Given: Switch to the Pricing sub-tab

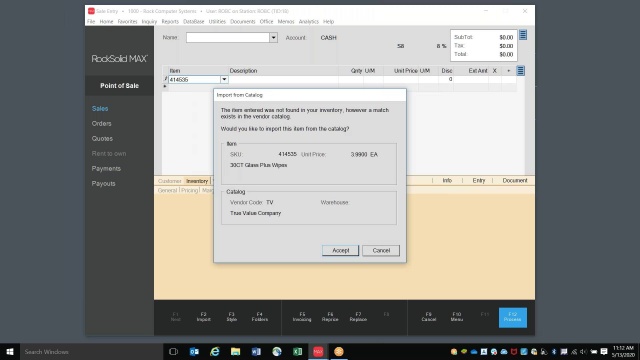Looking at the screenshot, I should point(189,190).
